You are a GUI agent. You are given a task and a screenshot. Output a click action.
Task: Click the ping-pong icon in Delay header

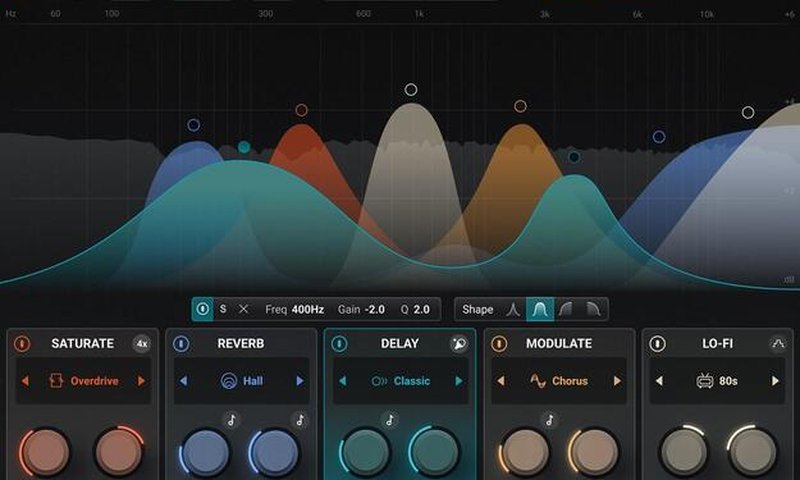point(459,344)
